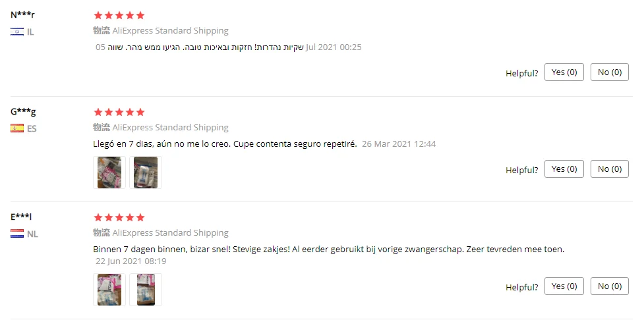Click the five-star rating on N***r's review
644x320 pixels.
(x=119, y=16)
